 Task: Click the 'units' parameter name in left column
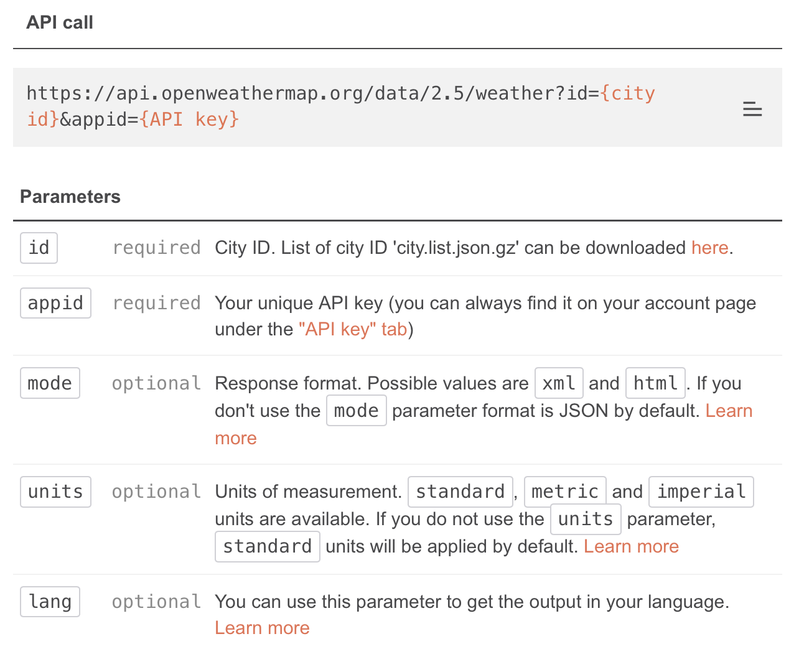tap(55, 492)
